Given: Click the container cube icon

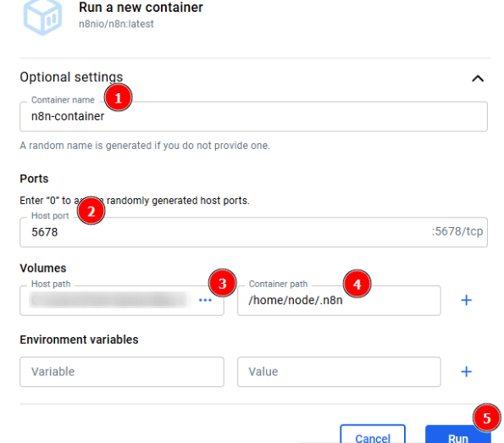Looking at the screenshot, I should (x=42, y=17).
